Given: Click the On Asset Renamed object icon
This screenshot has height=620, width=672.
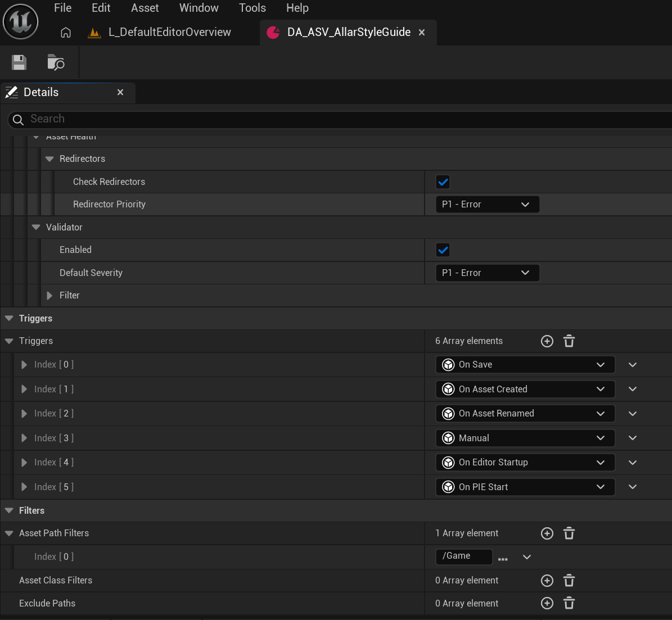Looking at the screenshot, I should [448, 414].
